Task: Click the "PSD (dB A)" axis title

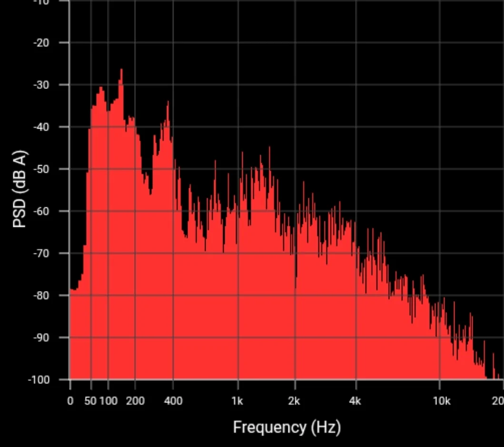Action: coord(20,189)
